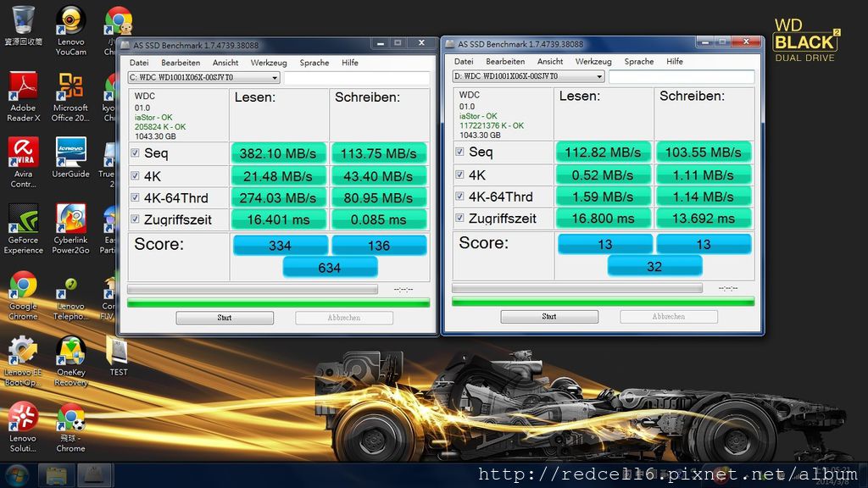Open Datei menu in C: drive window

(139, 63)
